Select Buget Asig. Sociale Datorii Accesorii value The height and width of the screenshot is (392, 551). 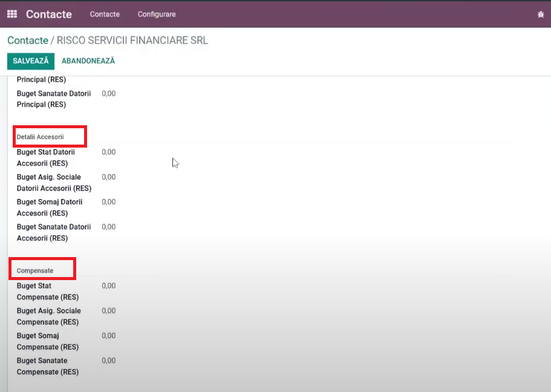109,177
